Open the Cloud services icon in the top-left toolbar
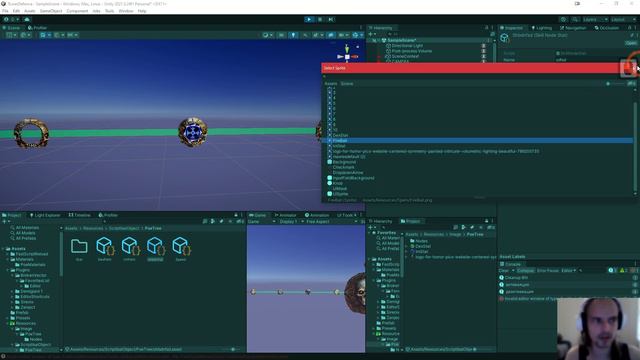640x360 pixels. point(27,19)
